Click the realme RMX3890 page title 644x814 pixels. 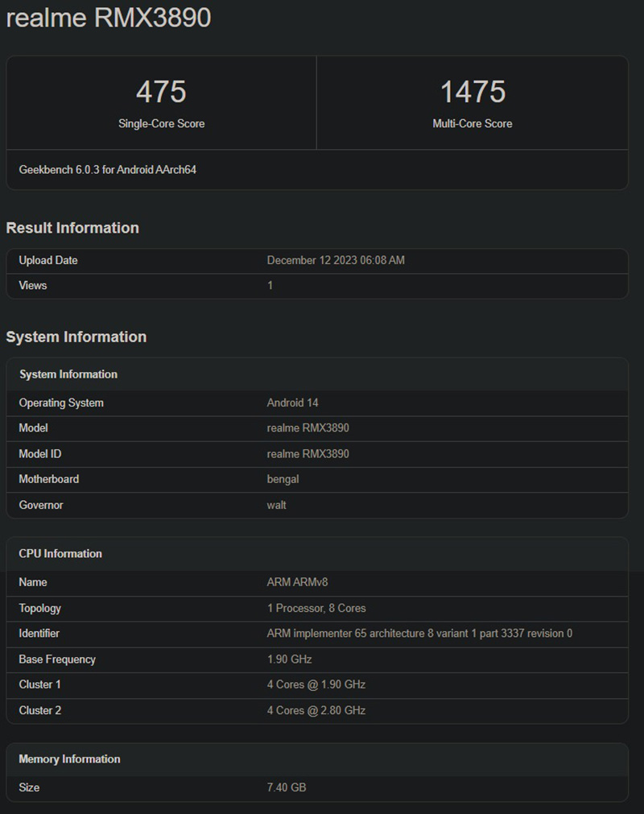point(109,18)
